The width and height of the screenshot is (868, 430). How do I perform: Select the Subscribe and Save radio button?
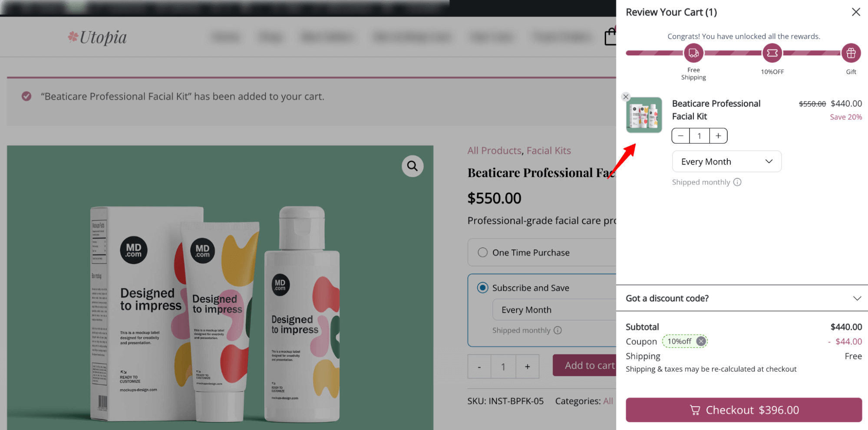pyautogui.click(x=482, y=287)
